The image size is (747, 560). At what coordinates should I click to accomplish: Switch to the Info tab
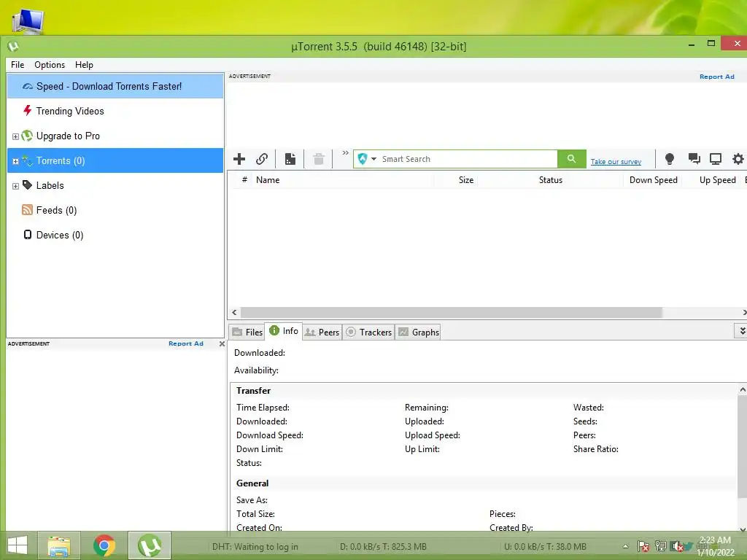pos(284,331)
